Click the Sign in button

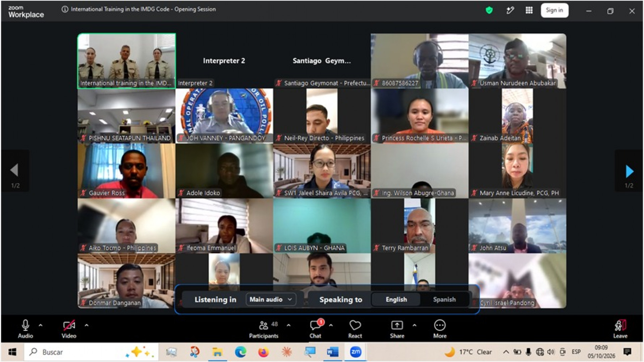tap(554, 10)
